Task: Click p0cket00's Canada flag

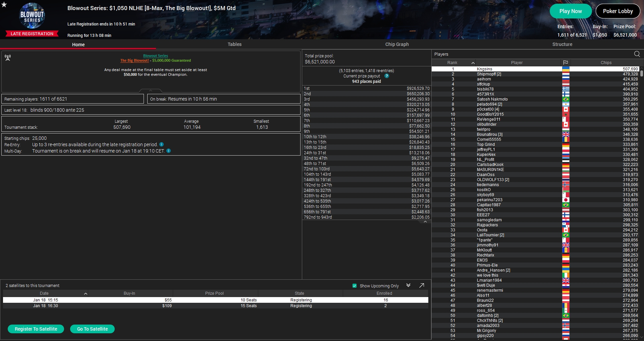Action: (566, 109)
